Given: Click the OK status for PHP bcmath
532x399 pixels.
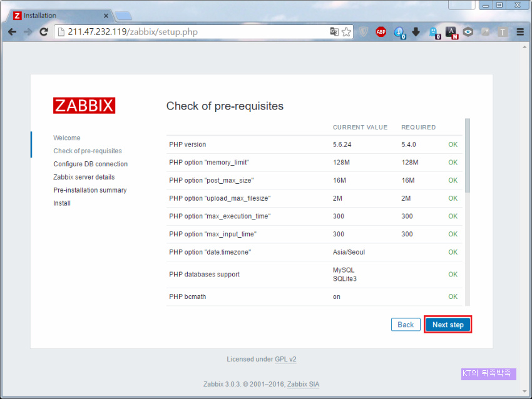Looking at the screenshot, I should click(x=453, y=297).
